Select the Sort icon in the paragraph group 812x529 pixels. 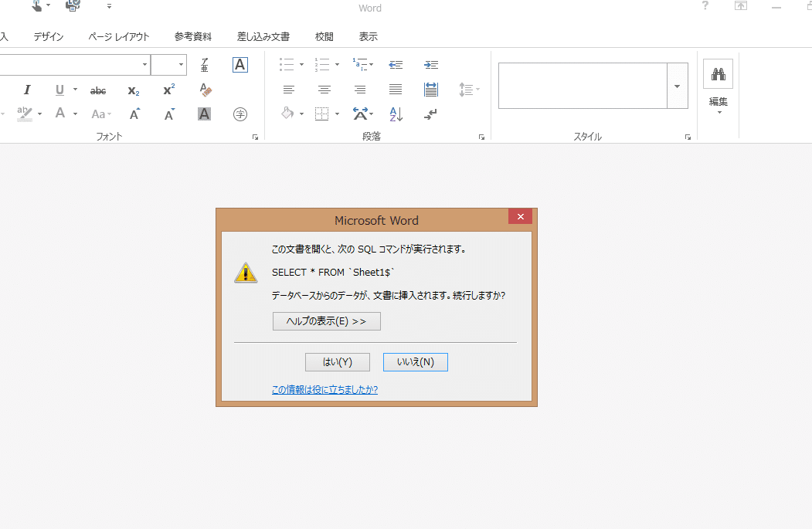pyautogui.click(x=395, y=114)
